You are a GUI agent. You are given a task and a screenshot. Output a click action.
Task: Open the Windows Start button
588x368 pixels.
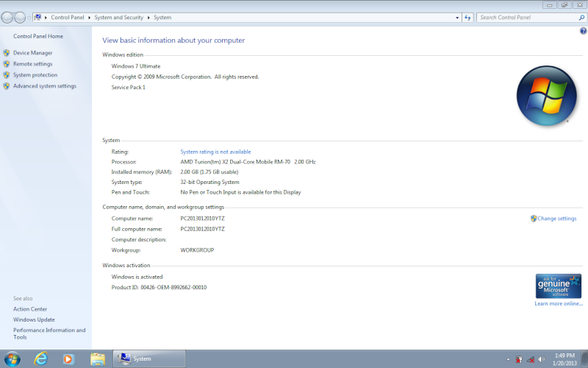point(12,359)
